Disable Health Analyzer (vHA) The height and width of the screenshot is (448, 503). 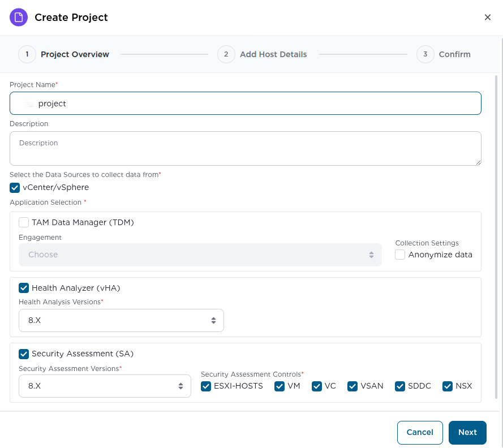pos(23,288)
